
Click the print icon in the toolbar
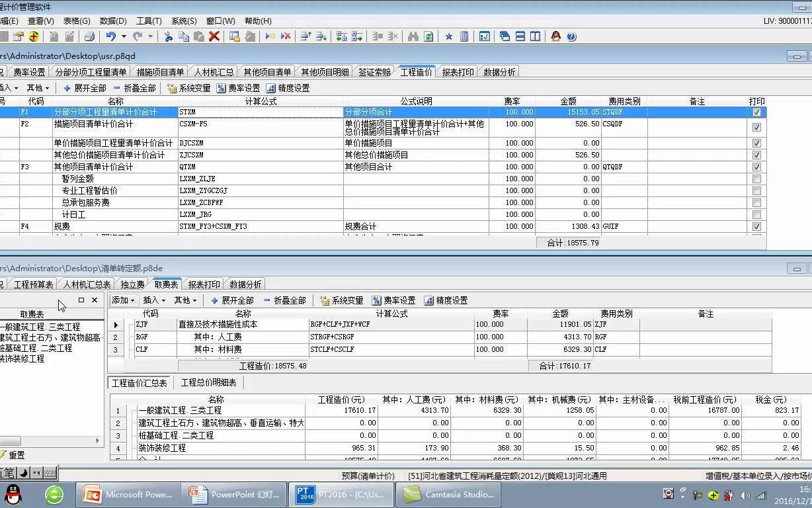tap(89, 36)
